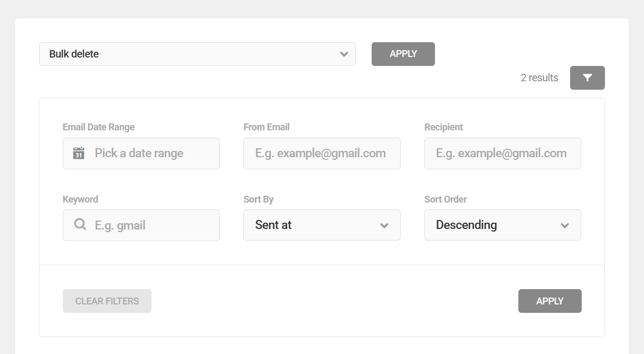
Task: Click the chevron on Bulk delete selector
Action: pos(344,54)
